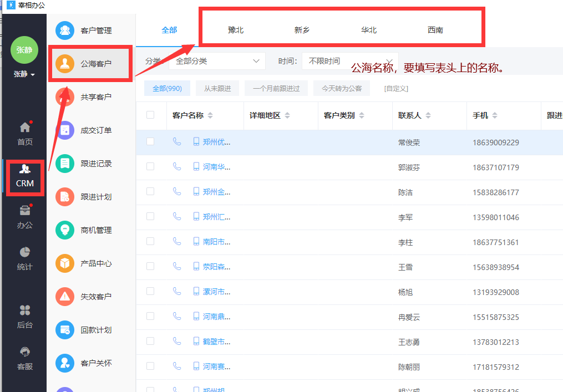The height and width of the screenshot is (392, 563).
Task: Click phone number 18639009229
Action: click(x=495, y=142)
